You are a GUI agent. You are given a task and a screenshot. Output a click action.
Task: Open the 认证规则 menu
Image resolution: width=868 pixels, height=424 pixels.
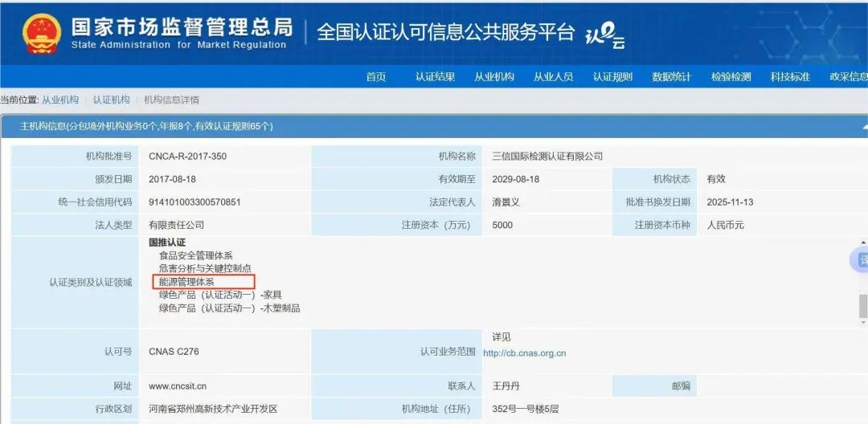click(x=612, y=77)
